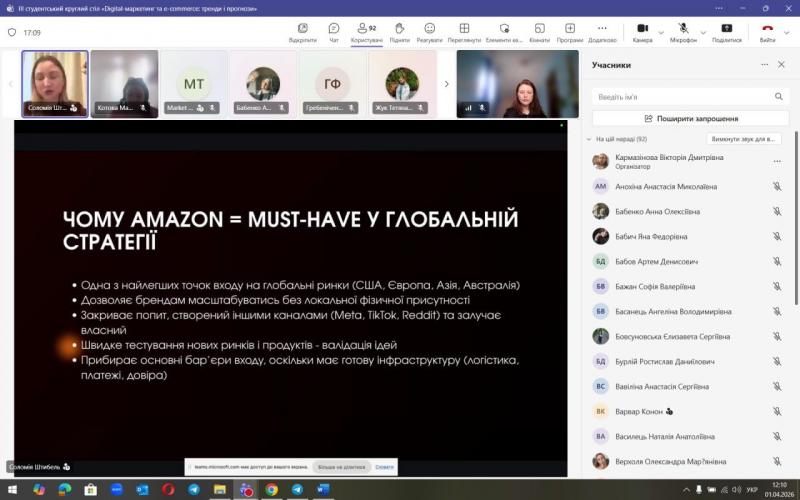800x500 pixels.
Task: Expand the Вийти leave options arrow
Action: coord(787,29)
